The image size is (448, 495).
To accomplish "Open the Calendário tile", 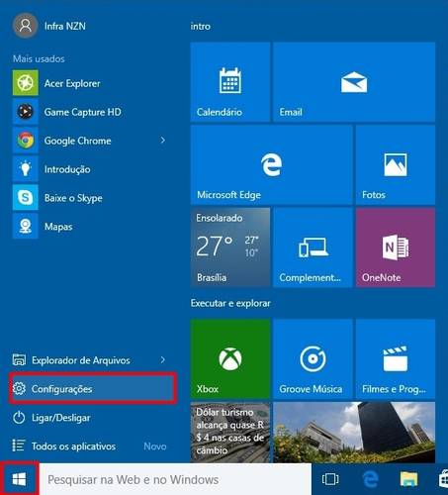I will [230, 82].
